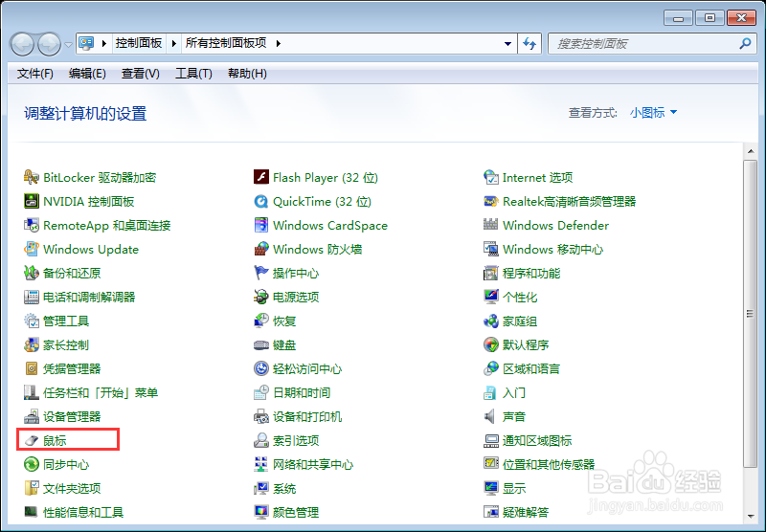766x532 pixels.
Task: Open the 编辑(E) menu
Action: [x=87, y=74]
